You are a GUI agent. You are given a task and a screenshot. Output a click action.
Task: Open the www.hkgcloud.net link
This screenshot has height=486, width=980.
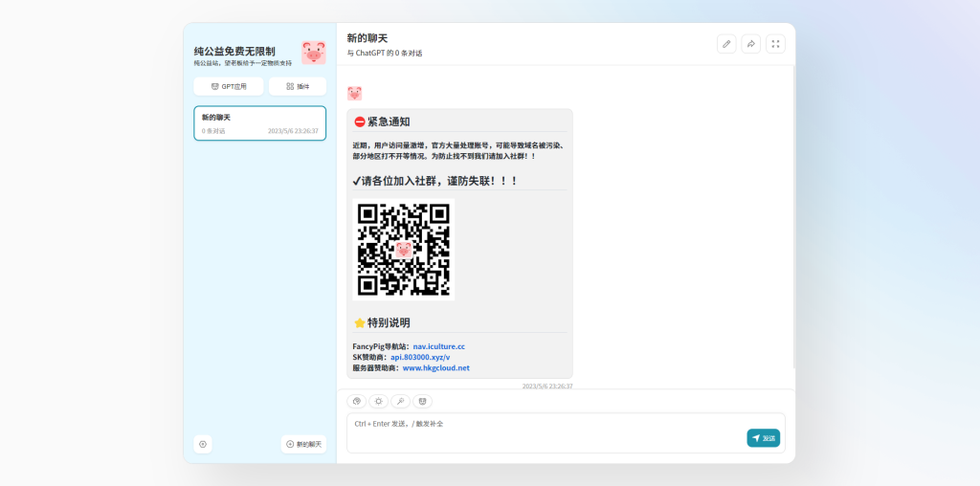(x=435, y=367)
